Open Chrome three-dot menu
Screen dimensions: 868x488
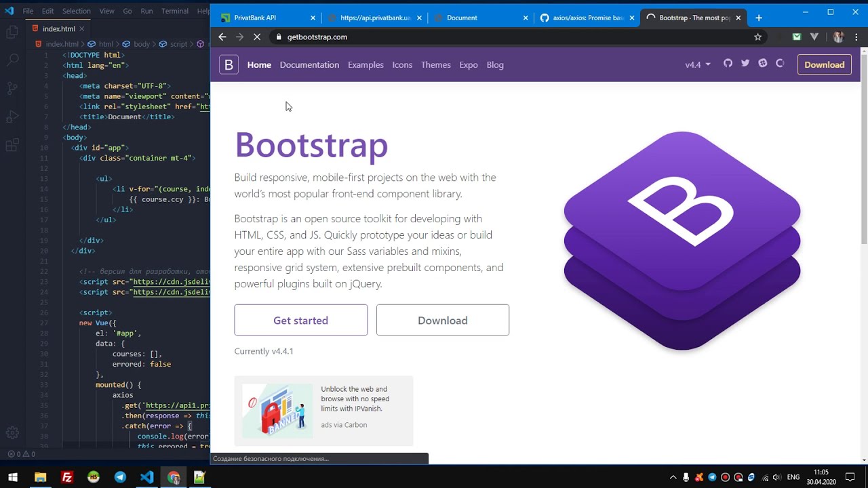(856, 37)
